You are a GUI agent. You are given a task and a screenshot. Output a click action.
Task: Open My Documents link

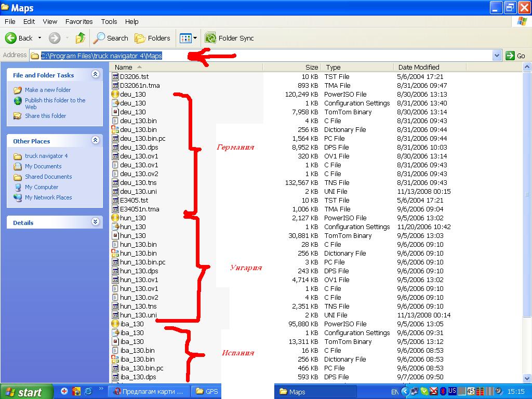(43, 166)
